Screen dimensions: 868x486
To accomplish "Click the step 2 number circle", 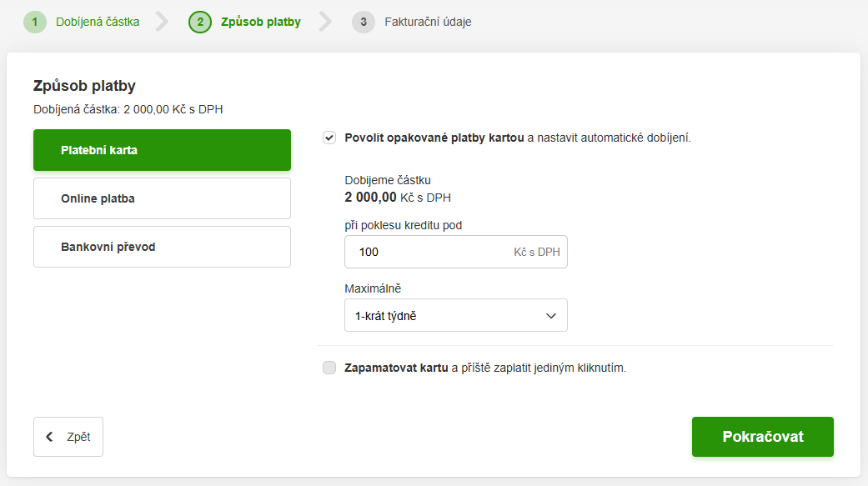I will click(200, 22).
